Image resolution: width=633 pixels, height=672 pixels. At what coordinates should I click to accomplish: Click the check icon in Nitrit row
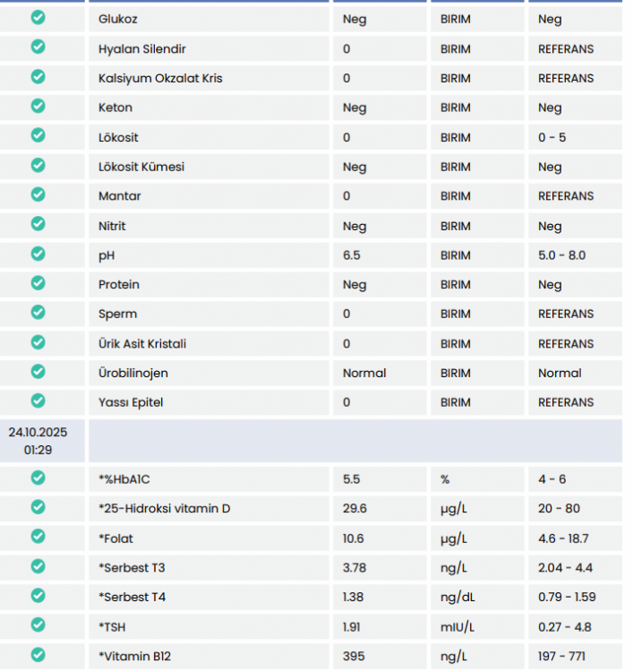[38, 224]
